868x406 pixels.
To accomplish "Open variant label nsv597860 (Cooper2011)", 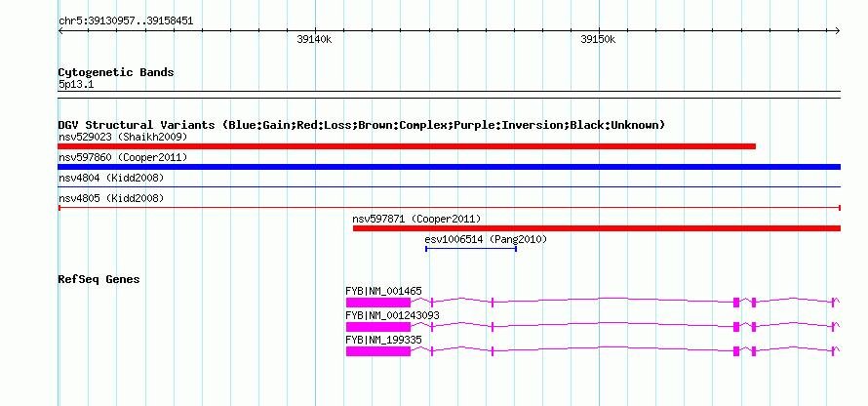I will (123, 157).
